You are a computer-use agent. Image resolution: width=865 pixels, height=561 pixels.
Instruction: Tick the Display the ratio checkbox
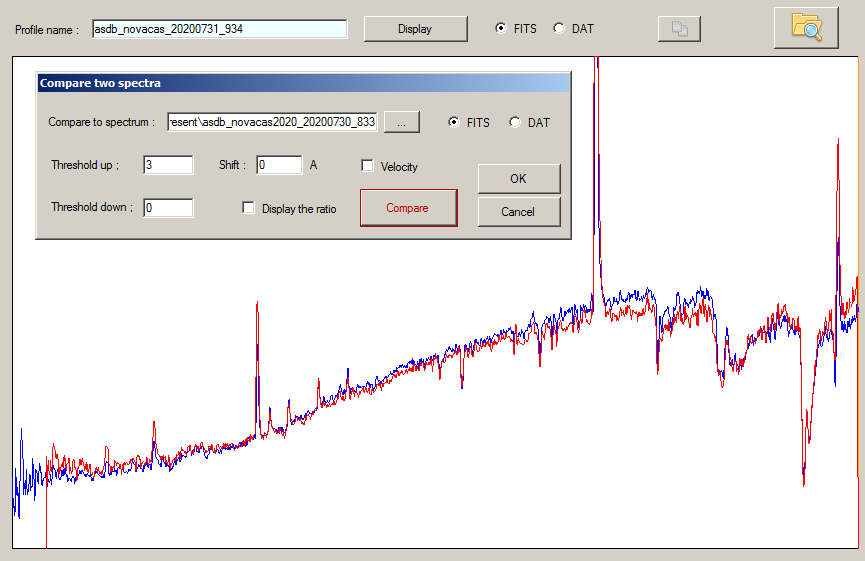(x=249, y=208)
